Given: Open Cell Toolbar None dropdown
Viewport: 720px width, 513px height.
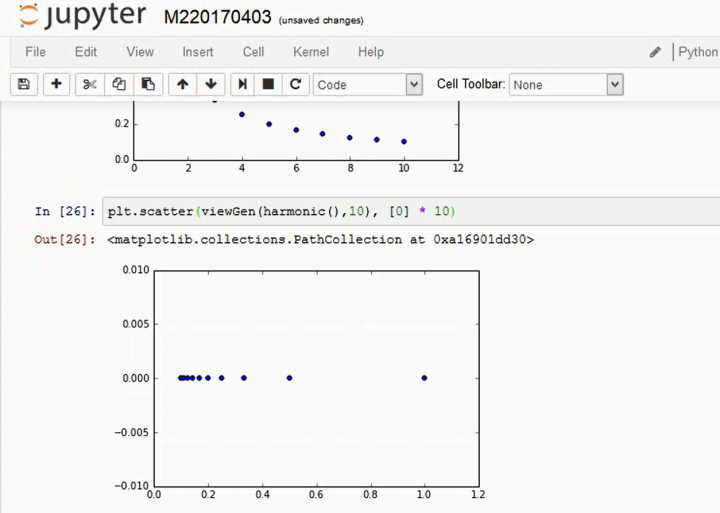Looking at the screenshot, I should [x=566, y=85].
